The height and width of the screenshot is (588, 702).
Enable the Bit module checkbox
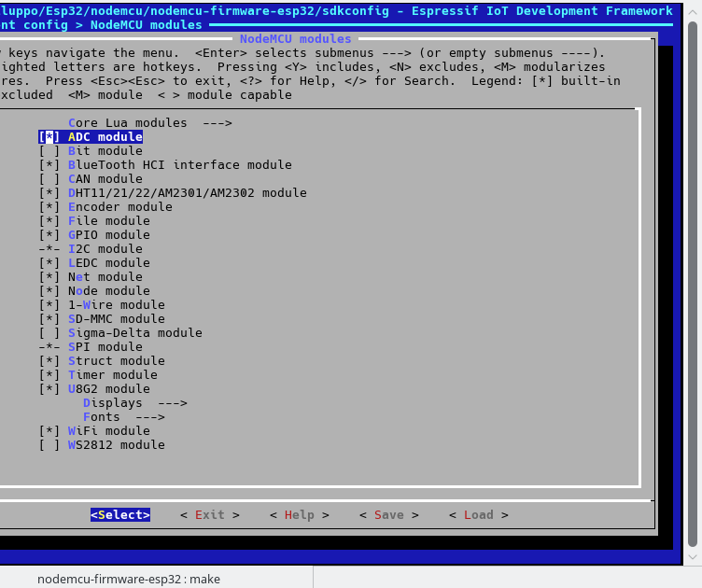49,151
